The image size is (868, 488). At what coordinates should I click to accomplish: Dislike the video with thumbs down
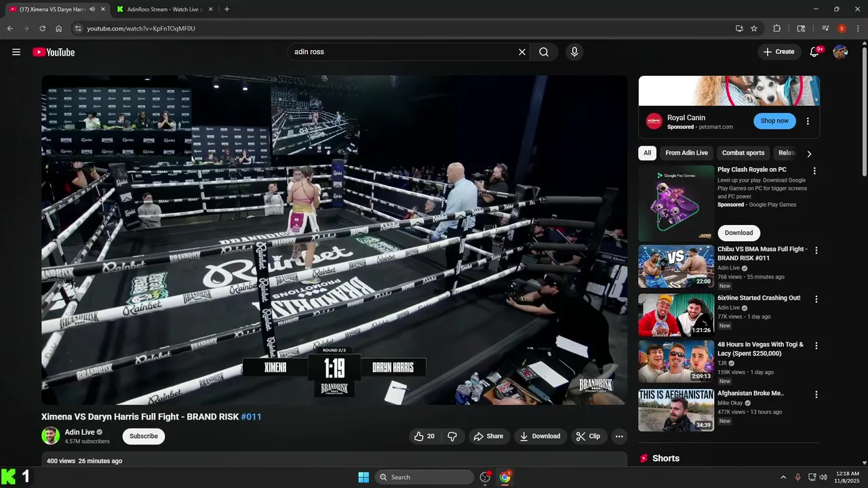pos(452,436)
